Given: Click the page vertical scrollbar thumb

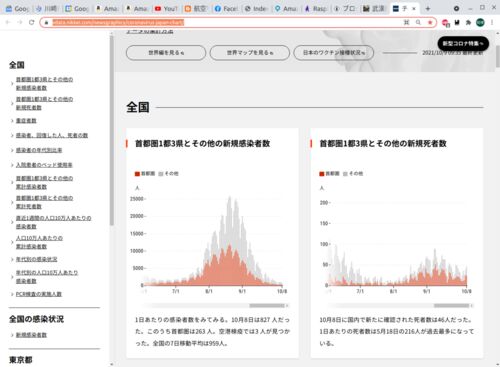Looking at the screenshot, I should tap(498, 57).
